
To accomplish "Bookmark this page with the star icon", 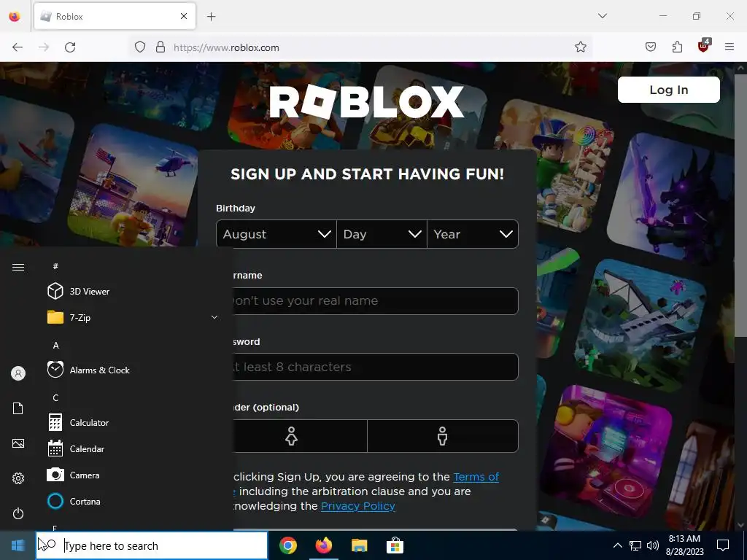I will pos(580,47).
